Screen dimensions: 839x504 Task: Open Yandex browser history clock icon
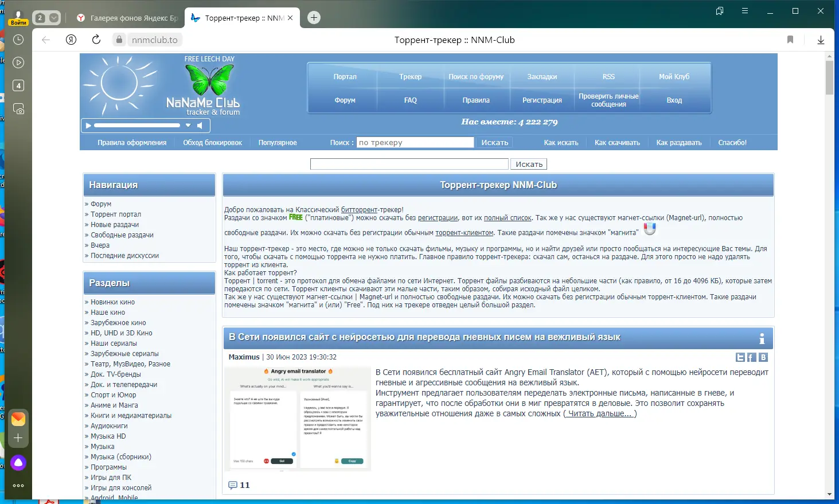[x=18, y=40]
